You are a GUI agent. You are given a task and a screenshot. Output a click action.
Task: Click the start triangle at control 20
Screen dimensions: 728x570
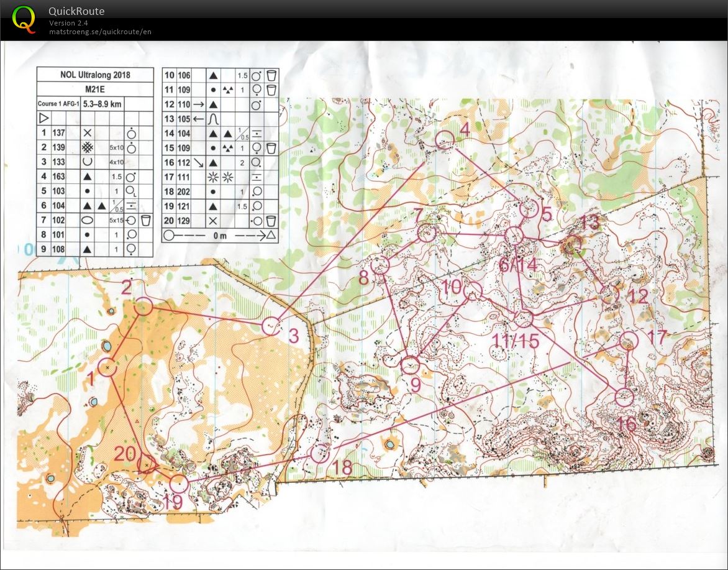[x=147, y=464]
